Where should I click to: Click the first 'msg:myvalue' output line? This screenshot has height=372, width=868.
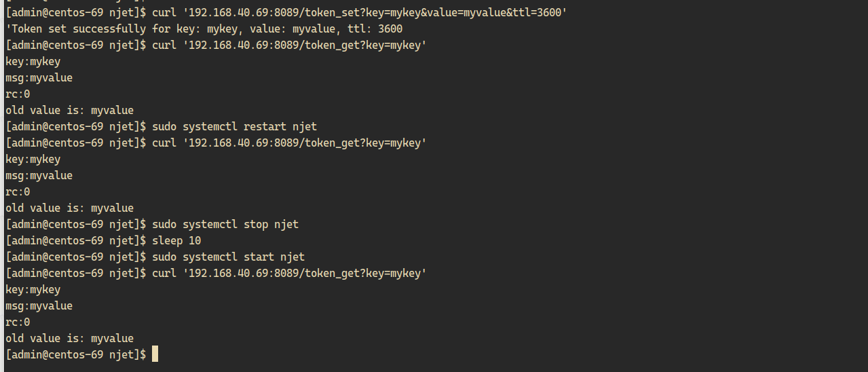tap(39, 77)
